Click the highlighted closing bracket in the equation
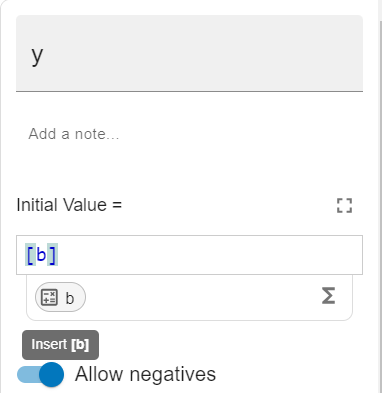382x393 pixels. [52, 255]
